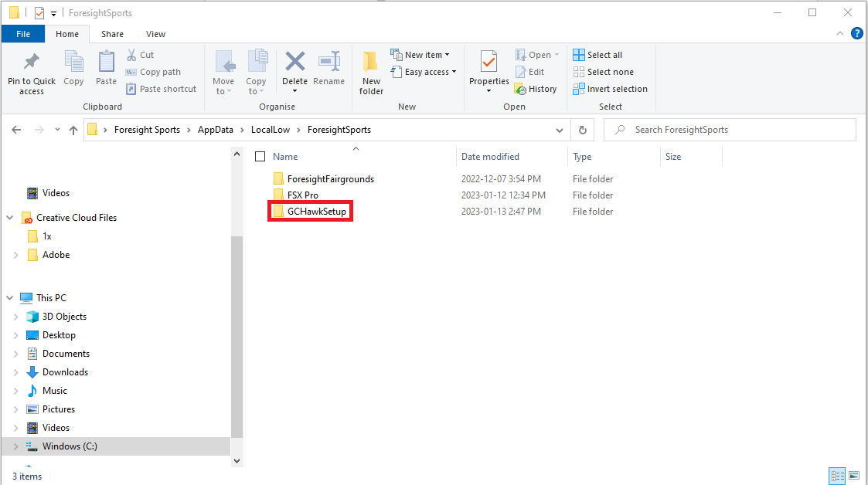Screen dimensions: 868x485
Task: Click Properties icon in Quick Access Toolbar
Action: pyautogui.click(x=39, y=12)
